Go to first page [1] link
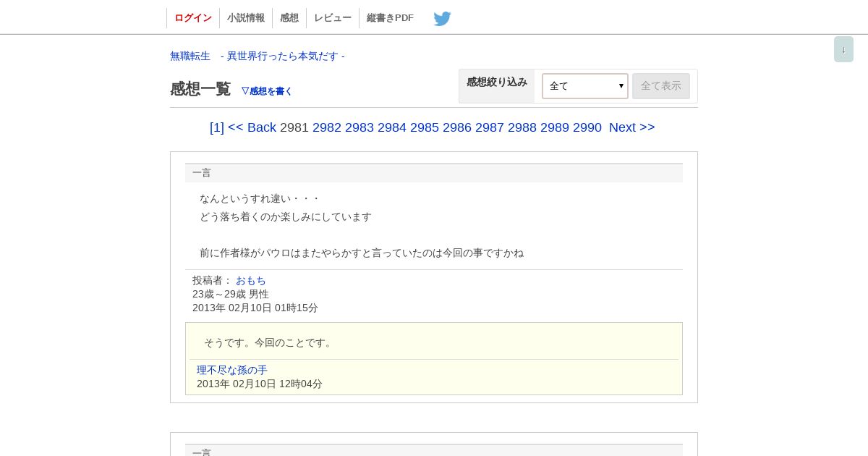 [217, 127]
